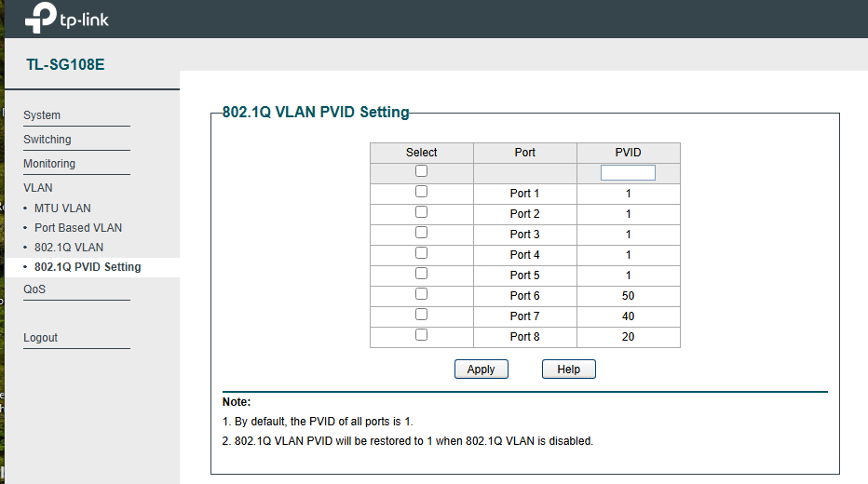Open the VLAN menu section

pos(37,187)
